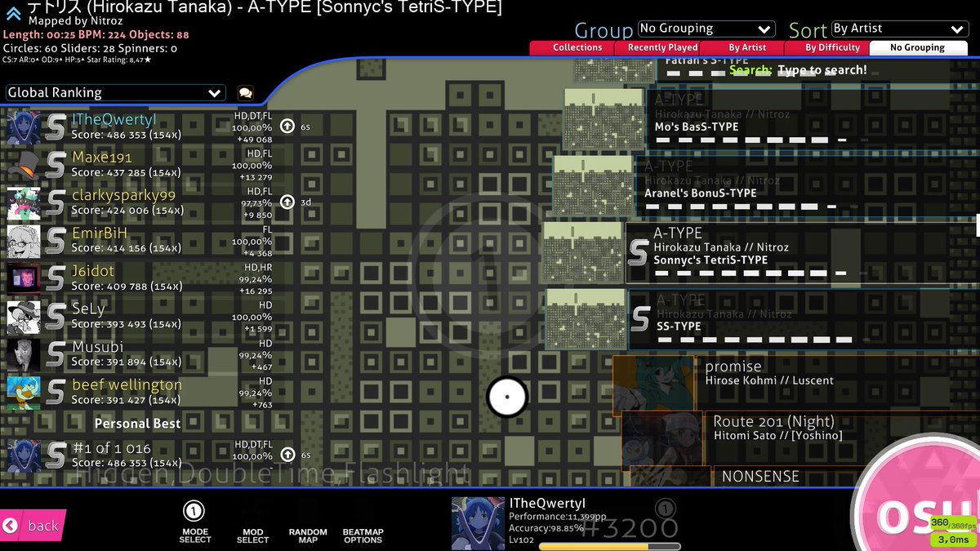Click EmirBiH score 414 156
This screenshot has height=551, width=980.
point(126,248)
